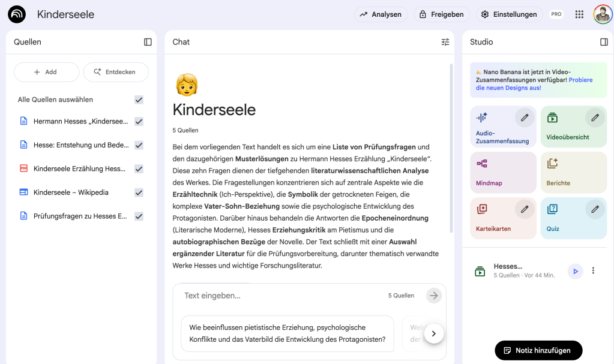Customize Quiz via its pencil icon
Screen dimensions: 614x364
coord(595,209)
